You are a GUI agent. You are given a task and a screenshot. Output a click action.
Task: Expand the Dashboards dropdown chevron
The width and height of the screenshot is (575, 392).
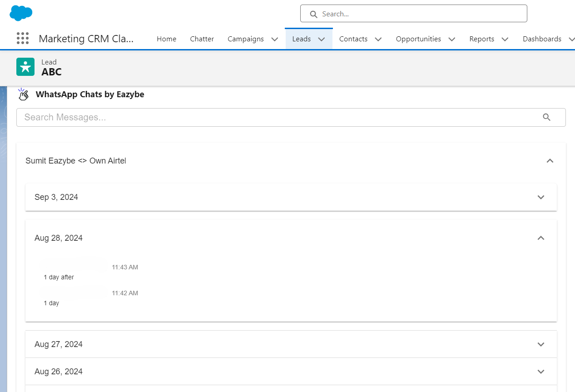[571, 39]
